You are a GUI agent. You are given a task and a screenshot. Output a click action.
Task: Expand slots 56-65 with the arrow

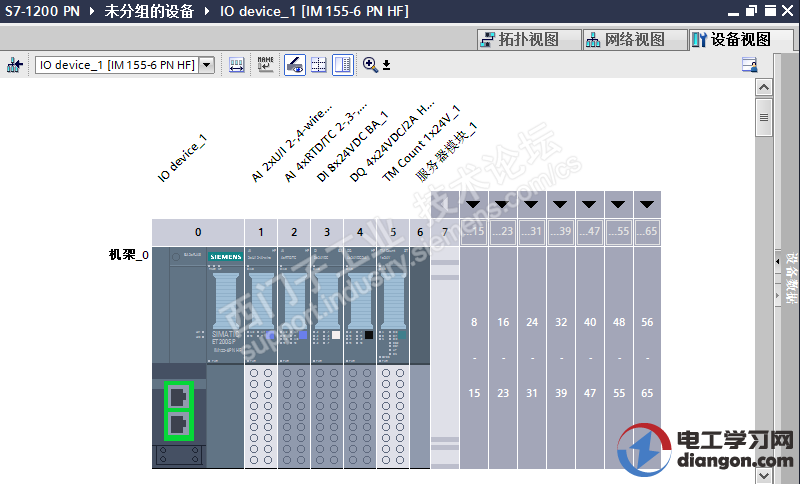tap(647, 205)
